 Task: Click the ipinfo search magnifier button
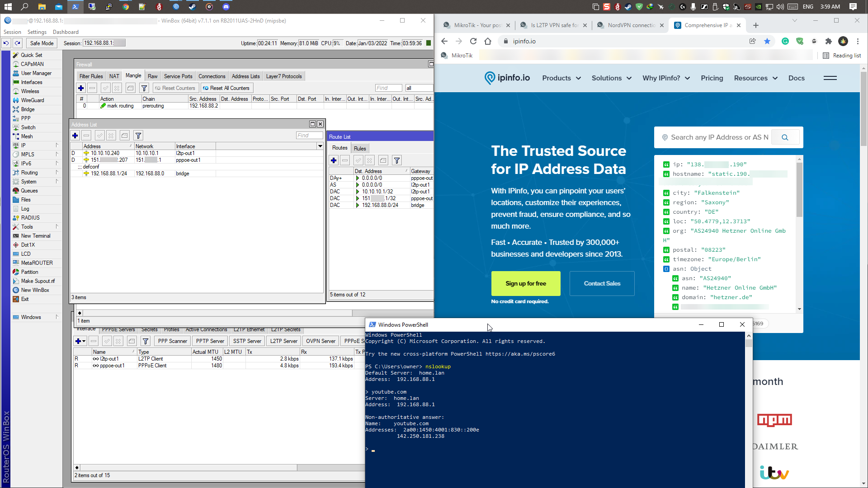click(x=785, y=137)
